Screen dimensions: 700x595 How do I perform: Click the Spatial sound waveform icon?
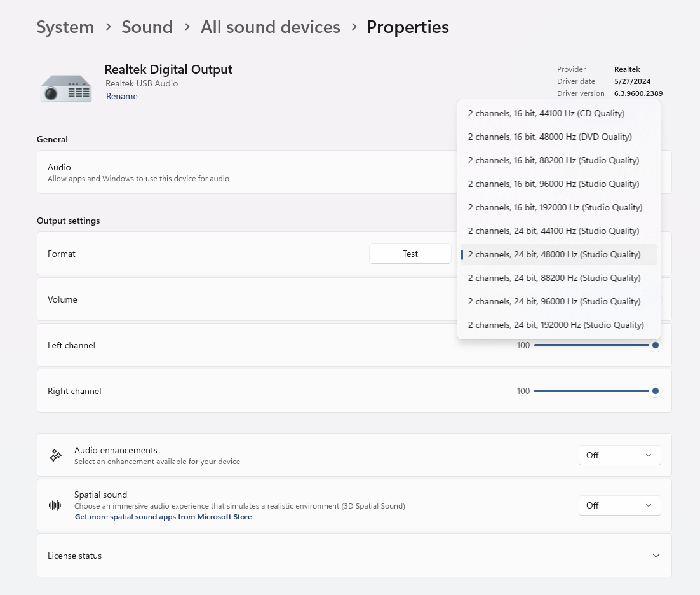[55, 505]
